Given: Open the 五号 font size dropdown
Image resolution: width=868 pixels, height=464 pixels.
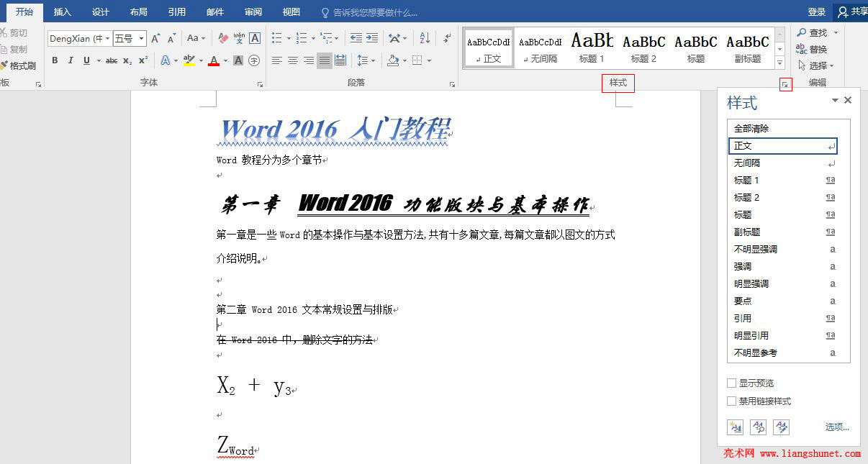Looking at the screenshot, I should (142, 38).
